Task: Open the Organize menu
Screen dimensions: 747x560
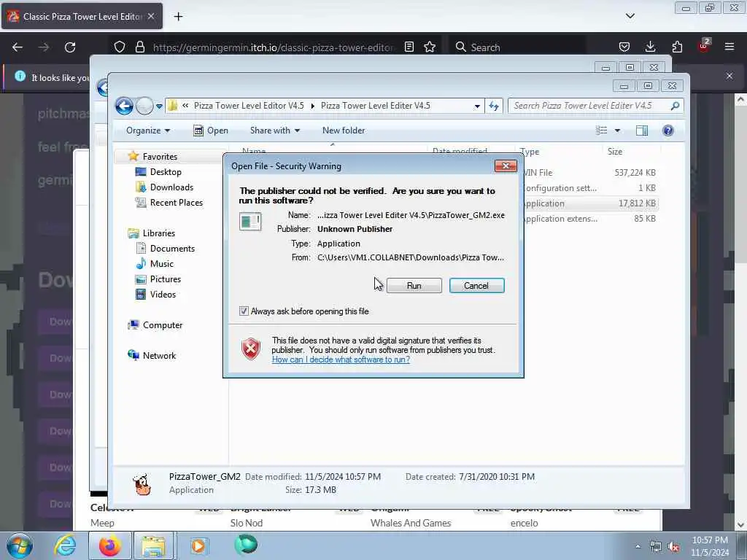Action: (147, 131)
